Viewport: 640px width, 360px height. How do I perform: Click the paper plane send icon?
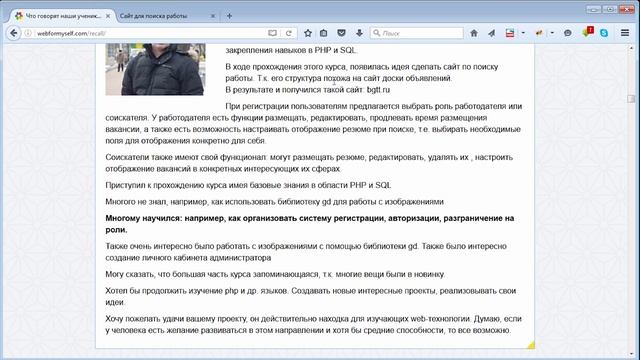[491, 33]
